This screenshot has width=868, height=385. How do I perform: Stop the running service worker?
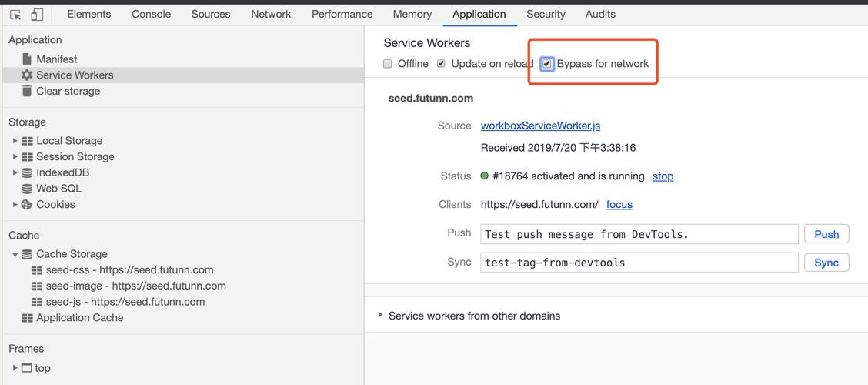(x=663, y=176)
